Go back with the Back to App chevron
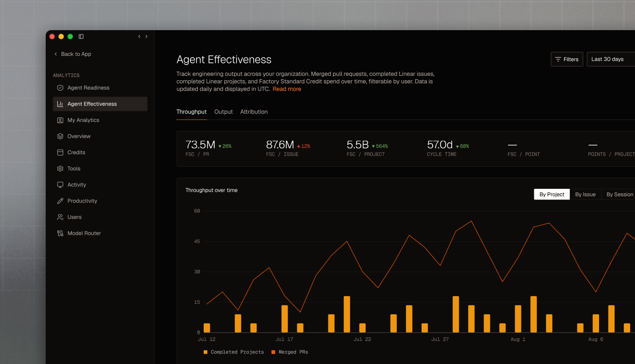This screenshot has height=364, width=635. pos(55,54)
